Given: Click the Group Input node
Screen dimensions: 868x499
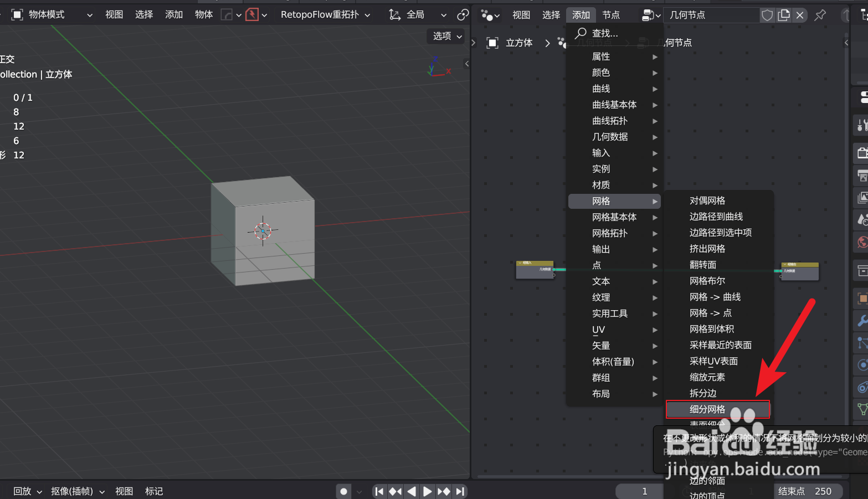Looking at the screenshot, I should (535, 270).
